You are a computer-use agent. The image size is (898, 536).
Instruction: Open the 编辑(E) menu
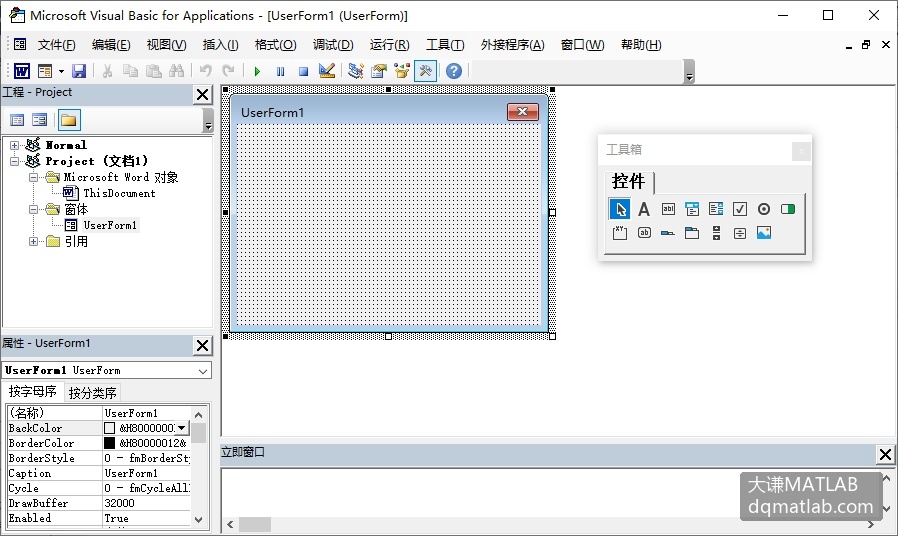[111, 45]
